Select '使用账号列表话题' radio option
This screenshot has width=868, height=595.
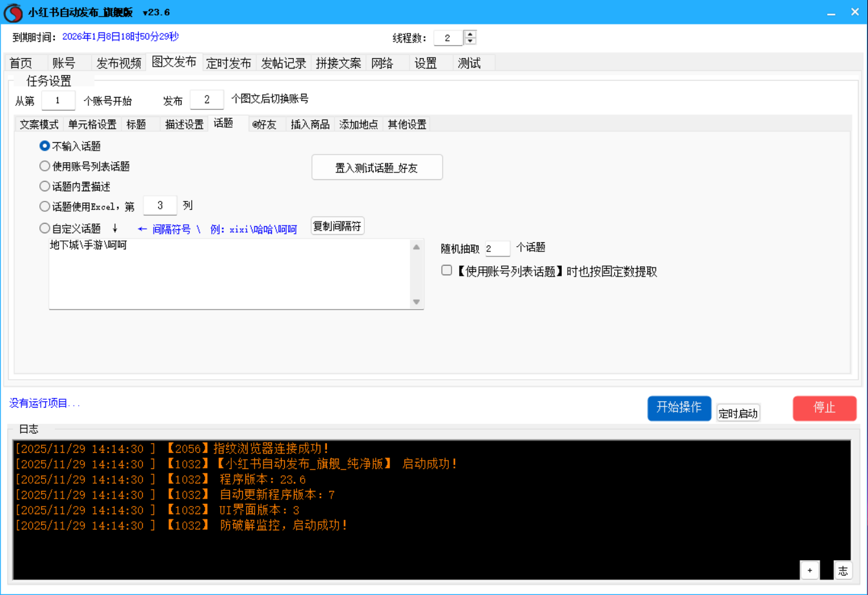[45, 166]
